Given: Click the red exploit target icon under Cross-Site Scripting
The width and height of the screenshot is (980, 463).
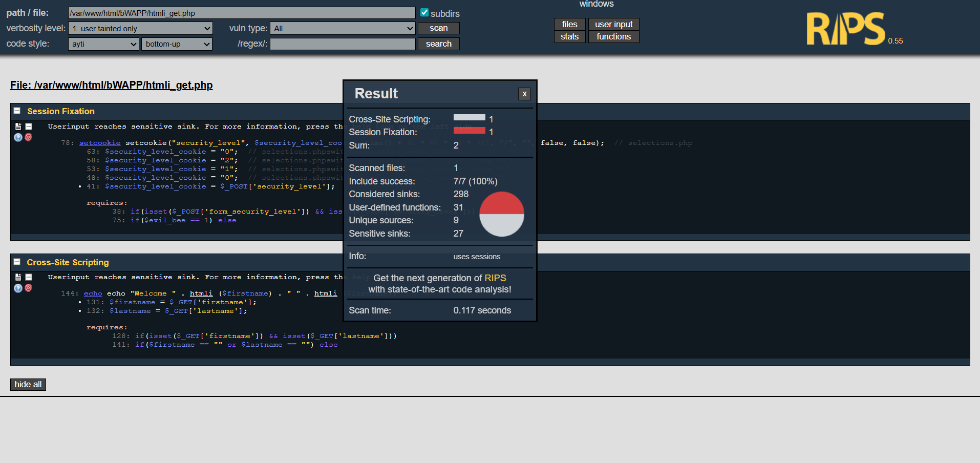Looking at the screenshot, I should tap(29, 288).
